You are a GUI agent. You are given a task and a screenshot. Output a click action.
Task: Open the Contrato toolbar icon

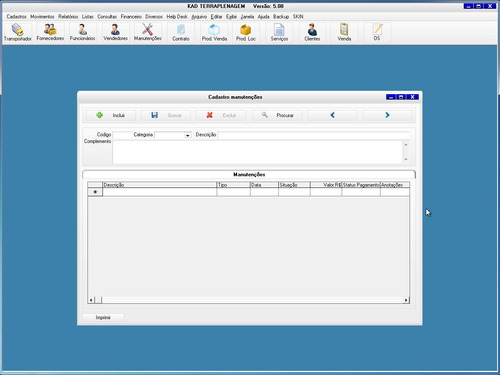(x=181, y=32)
